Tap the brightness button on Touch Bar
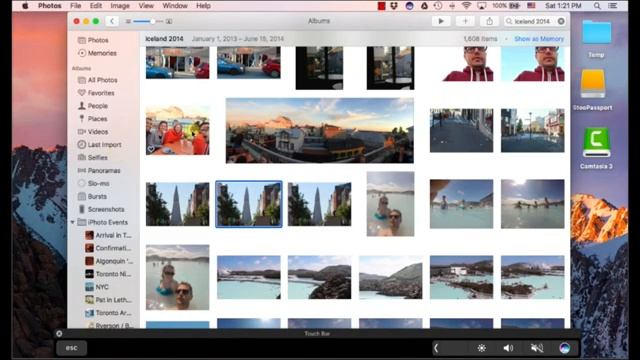640x360 pixels. 482,348
